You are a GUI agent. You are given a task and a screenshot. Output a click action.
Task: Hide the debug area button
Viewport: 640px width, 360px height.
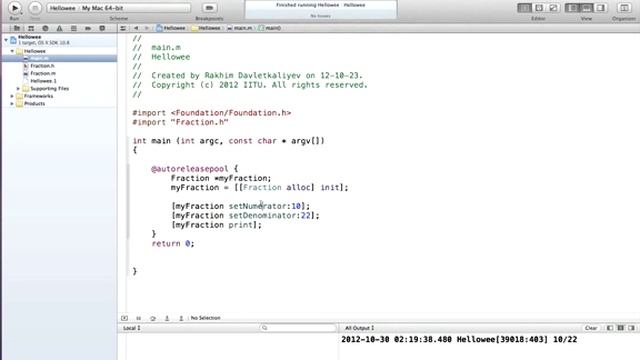click(x=124, y=318)
